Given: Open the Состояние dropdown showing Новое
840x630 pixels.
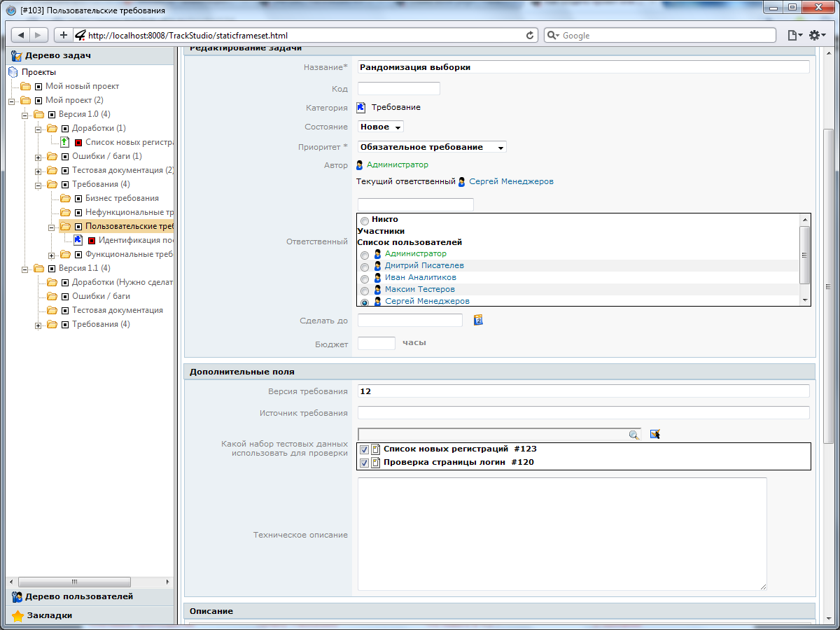Looking at the screenshot, I should 381,127.
